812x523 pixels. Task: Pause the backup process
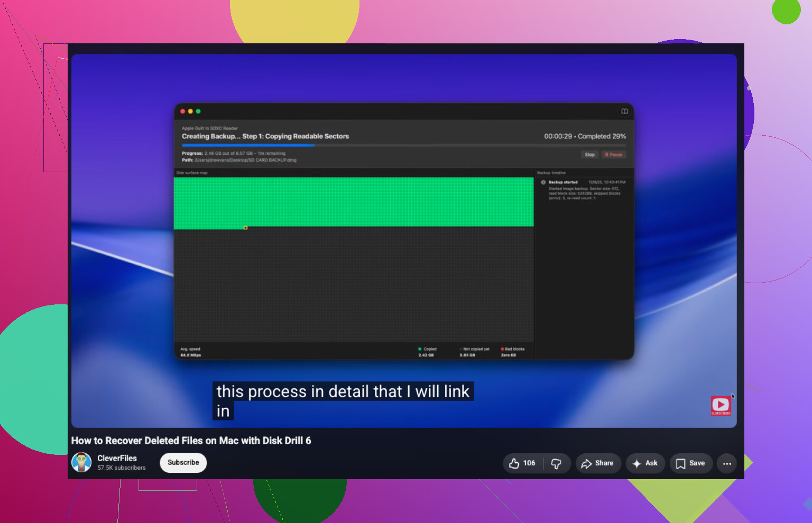(x=613, y=155)
